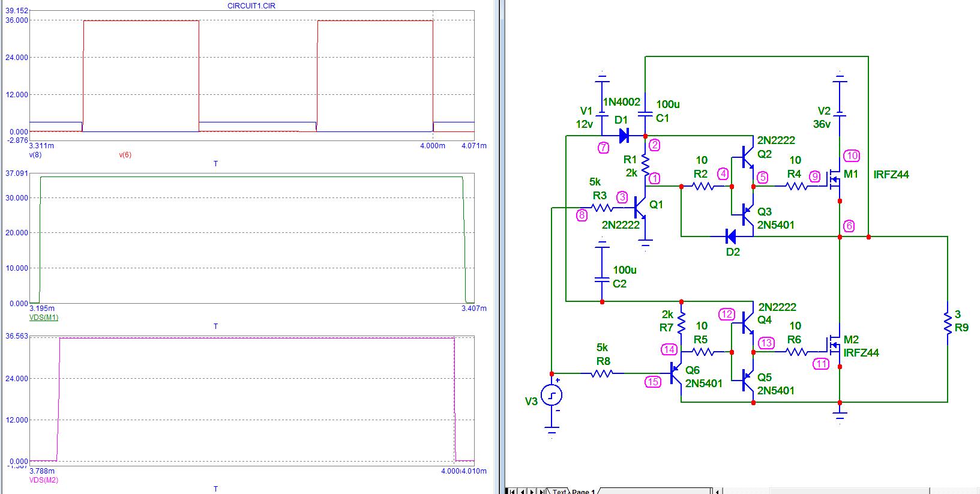Click the next page arrow button
The image size is (980, 494).
tap(532, 492)
